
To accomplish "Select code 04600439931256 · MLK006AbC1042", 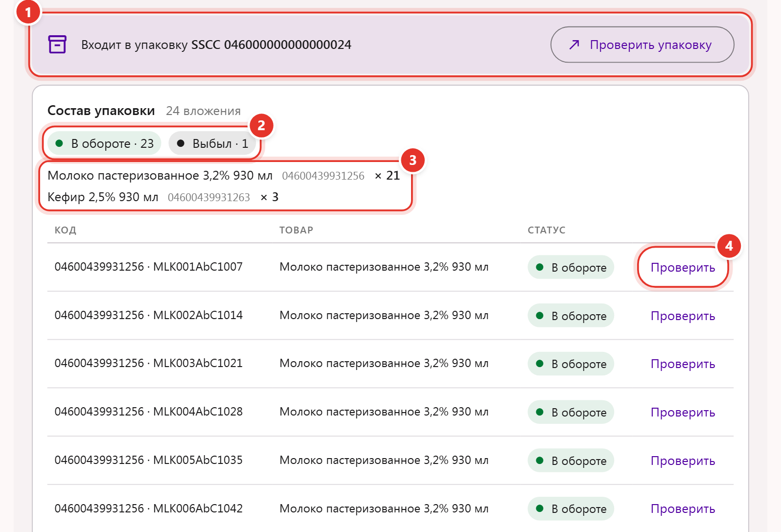I will 148,509.
